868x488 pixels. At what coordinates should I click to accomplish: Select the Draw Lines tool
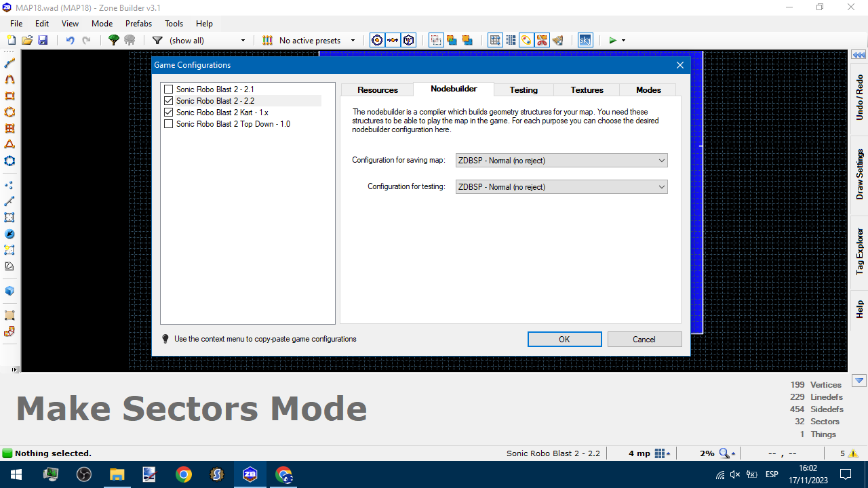[x=9, y=63]
